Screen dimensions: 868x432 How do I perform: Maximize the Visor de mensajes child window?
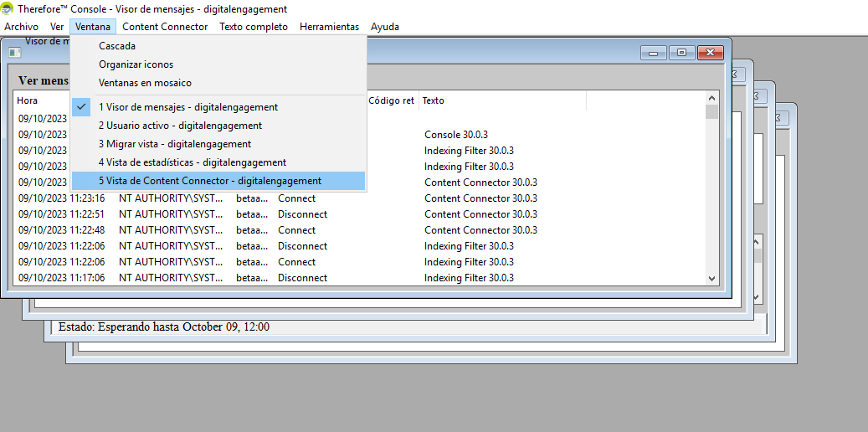682,53
